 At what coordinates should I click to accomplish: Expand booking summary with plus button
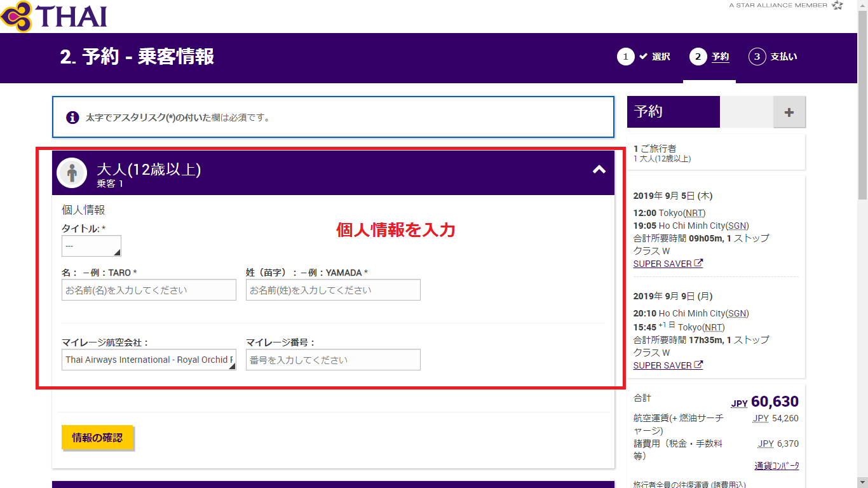coord(789,112)
